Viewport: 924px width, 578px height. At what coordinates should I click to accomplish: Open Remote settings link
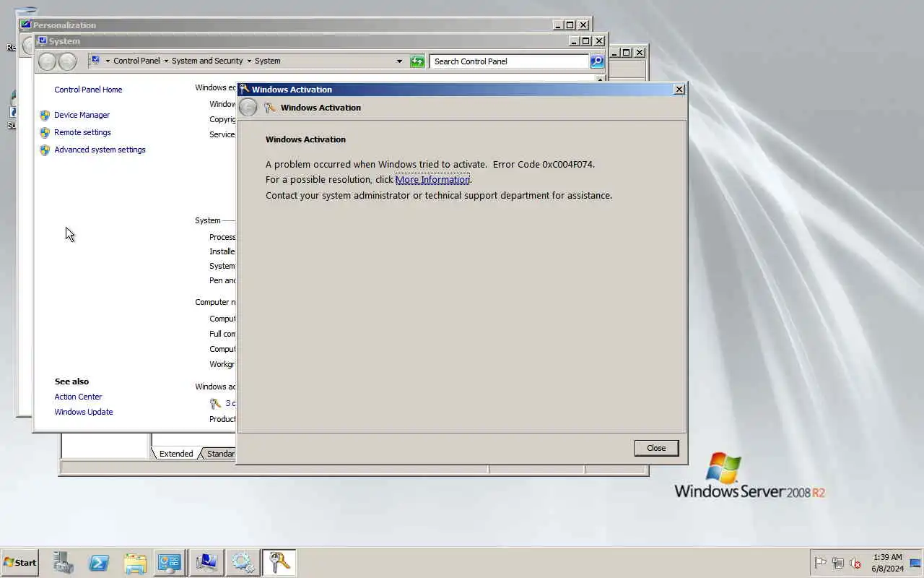coord(82,132)
